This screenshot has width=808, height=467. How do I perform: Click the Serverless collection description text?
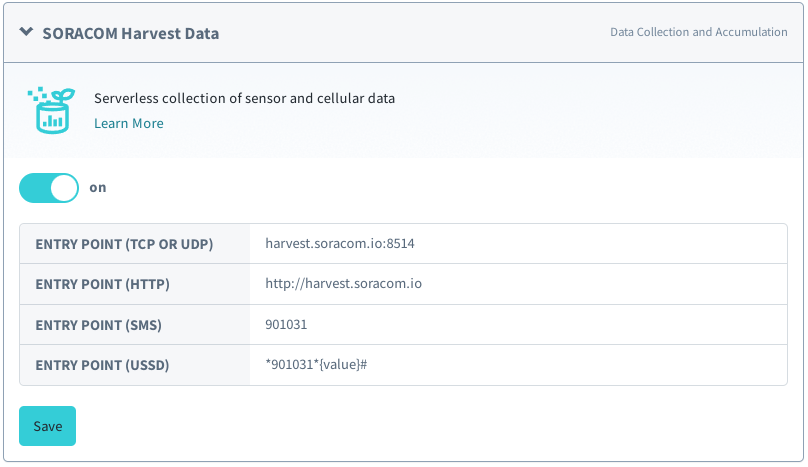(245, 99)
